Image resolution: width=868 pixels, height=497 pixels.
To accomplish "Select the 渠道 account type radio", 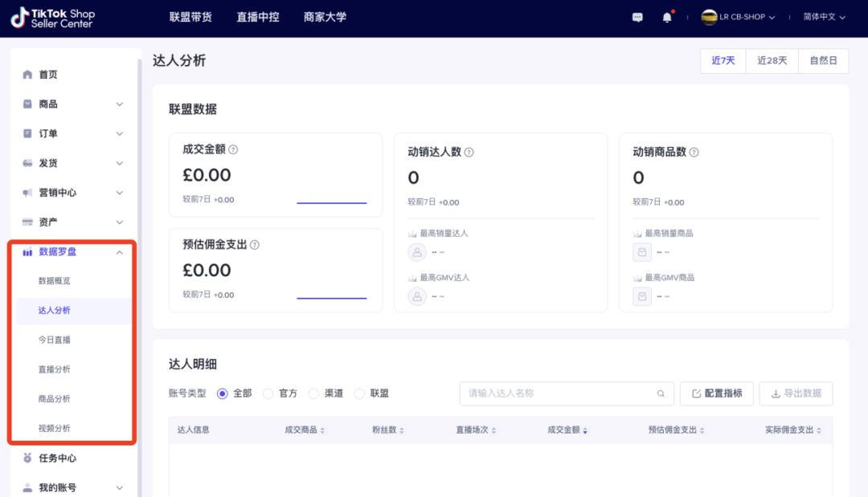I will click(x=314, y=393).
